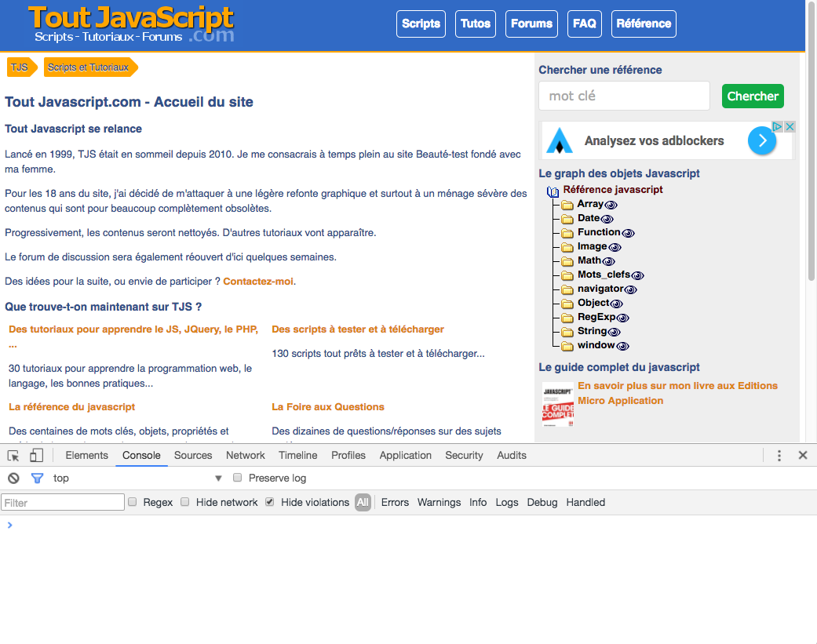Click the Chercher search button
The height and width of the screenshot is (644, 817).
click(753, 96)
